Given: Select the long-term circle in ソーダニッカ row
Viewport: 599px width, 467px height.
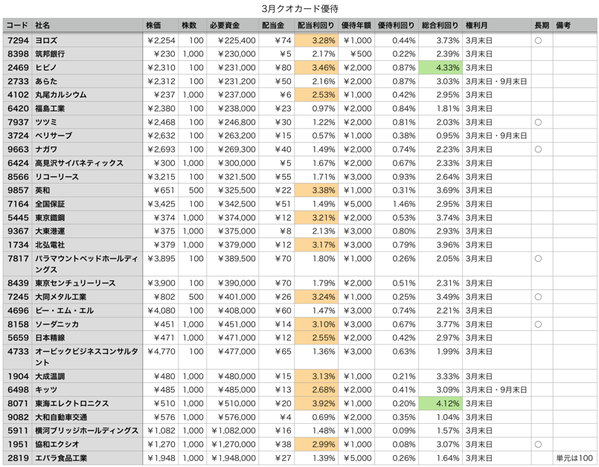Looking at the screenshot, I should [x=538, y=324].
